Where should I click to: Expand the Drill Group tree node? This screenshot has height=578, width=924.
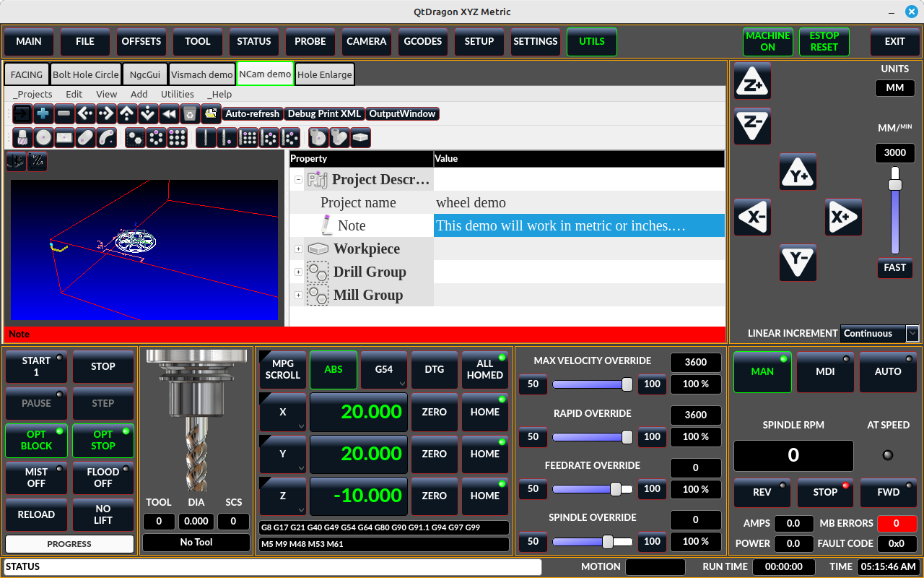coord(298,272)
